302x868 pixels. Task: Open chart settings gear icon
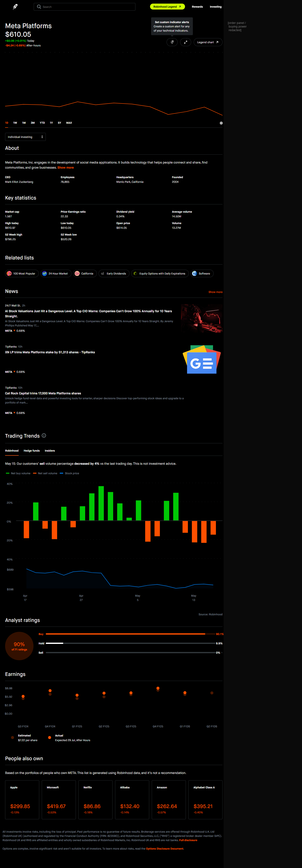coord(221,123)
